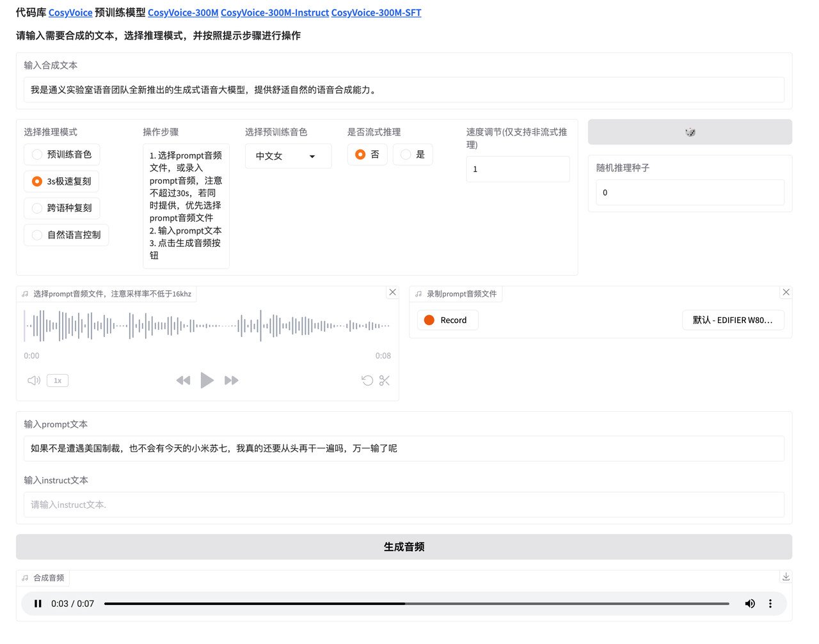
Task: Open the 中文女 pretrained voice dropdown
Action: tap(288, 156)
